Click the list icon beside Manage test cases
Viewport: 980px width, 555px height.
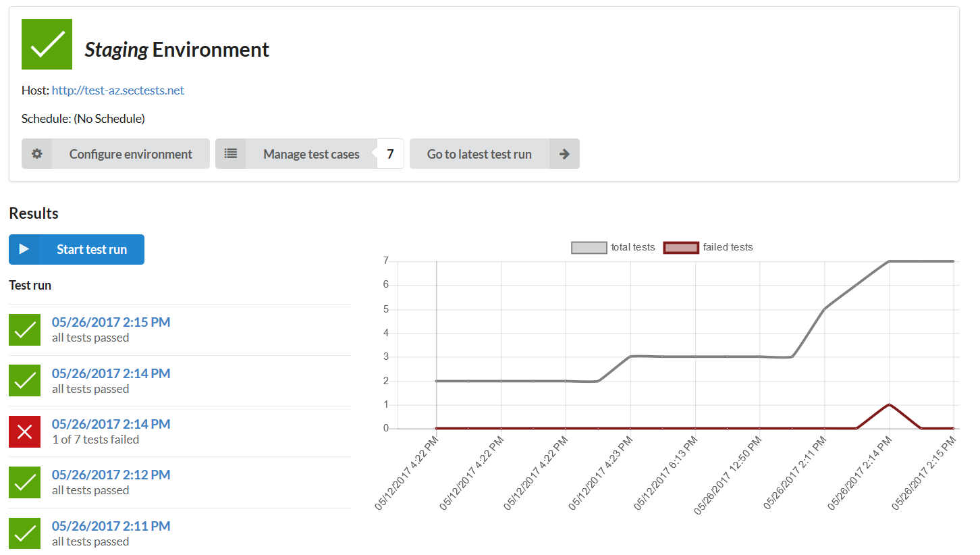231,154
